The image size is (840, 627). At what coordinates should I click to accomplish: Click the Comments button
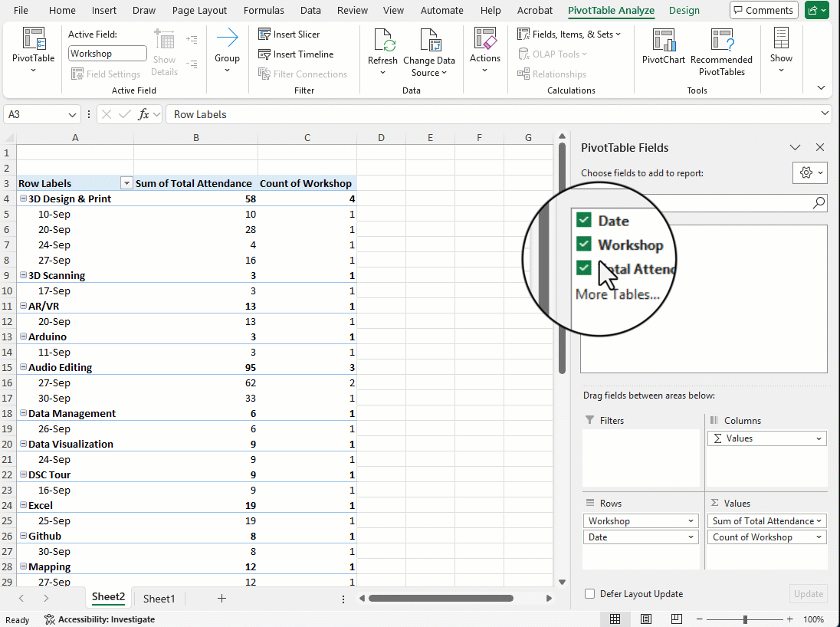pyautogui.click(x=763, y=11)
